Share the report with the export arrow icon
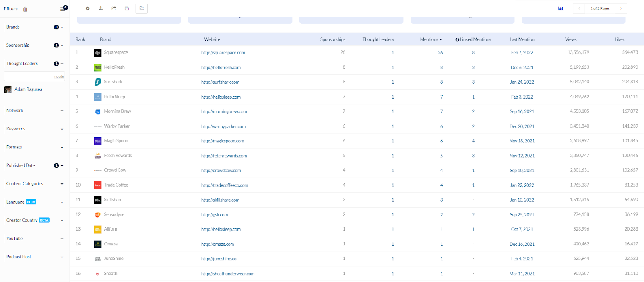This screenshot has width=644, height=282. coord(114,8)
